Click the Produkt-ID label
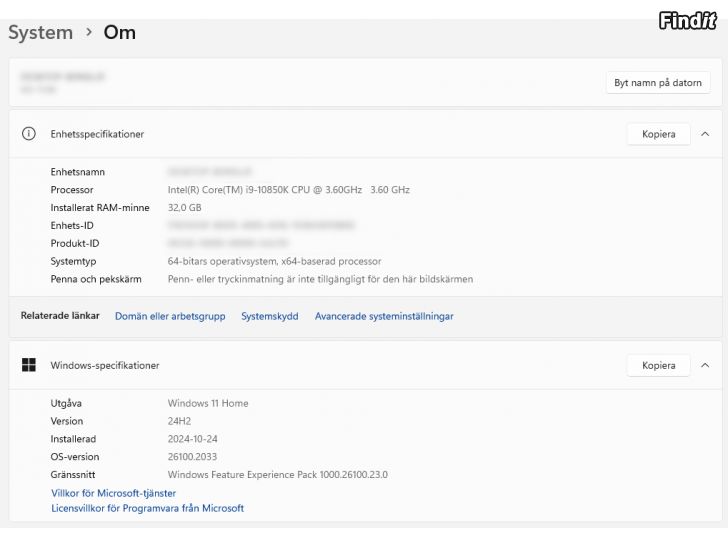Screen dimensions: 728x546 pyautogui.click(x=75, y=243)
